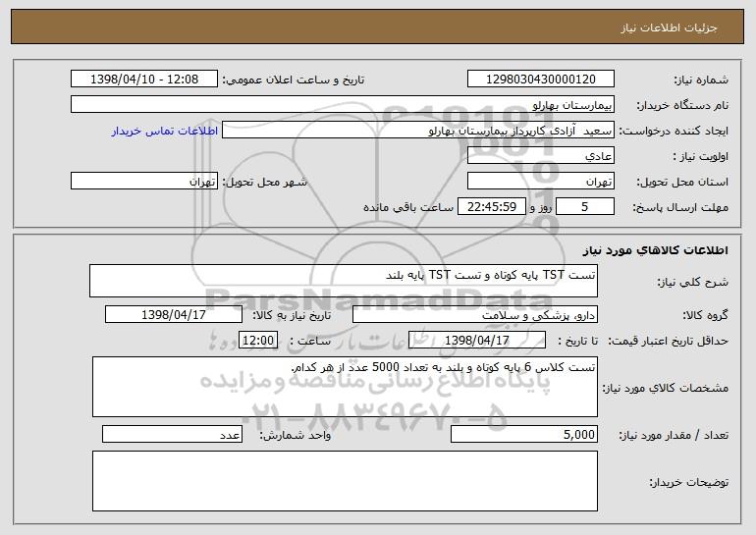756x535 pixels.
Task: Click the label گروه کالا
Action: [706, 316]
